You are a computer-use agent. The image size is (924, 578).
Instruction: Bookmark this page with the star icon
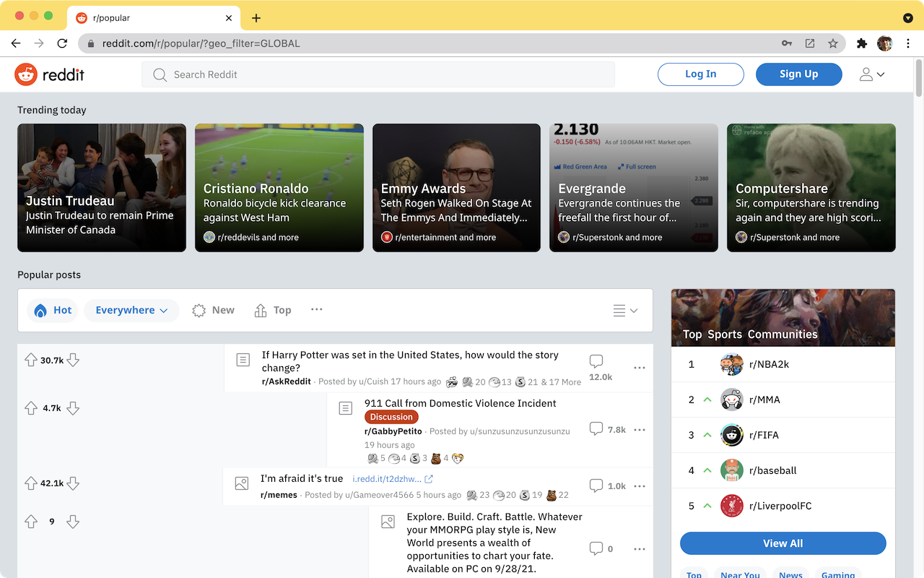[x=833, y=43]
